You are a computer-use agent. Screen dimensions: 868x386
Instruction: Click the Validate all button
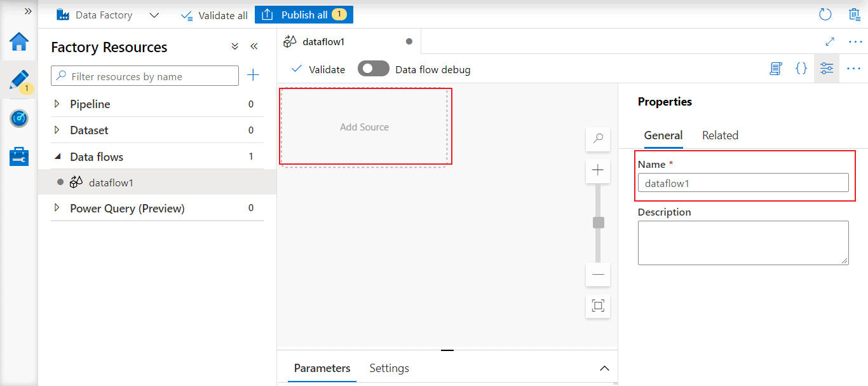coord(214,15)
